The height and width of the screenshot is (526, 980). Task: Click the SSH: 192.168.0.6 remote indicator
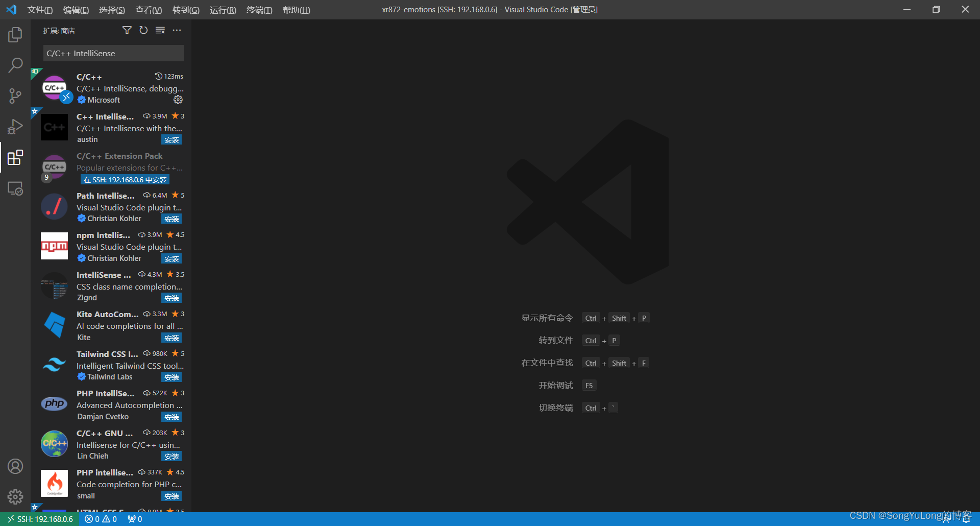[x=40, y=519]
